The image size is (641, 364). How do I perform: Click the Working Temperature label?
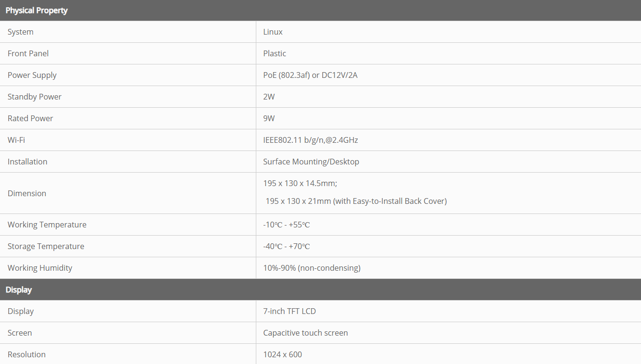(x=47, y=225)
